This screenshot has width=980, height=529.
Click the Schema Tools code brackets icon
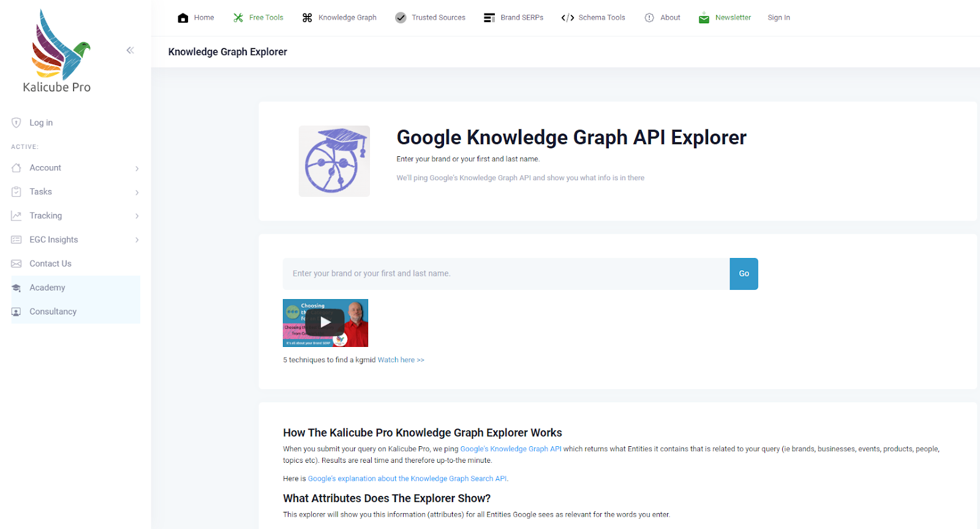[x=568, y=18]
